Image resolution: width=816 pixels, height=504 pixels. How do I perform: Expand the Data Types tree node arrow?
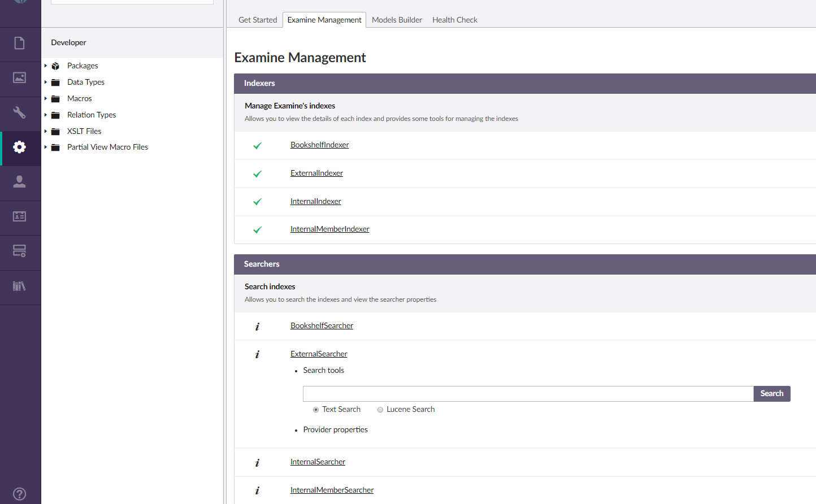pyautogui.click(x=46, y=82)
